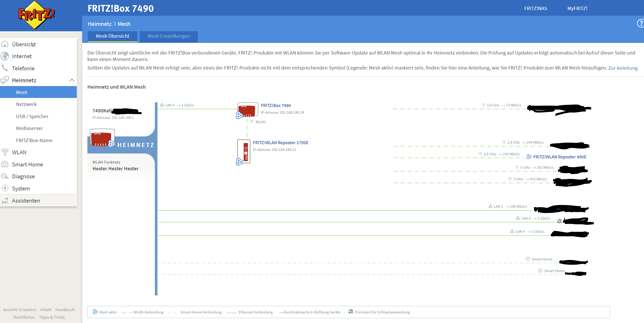Click the real-time priority icon near LAN 4
The height and width of the screenshot is (323, 644).
point(559,221)
